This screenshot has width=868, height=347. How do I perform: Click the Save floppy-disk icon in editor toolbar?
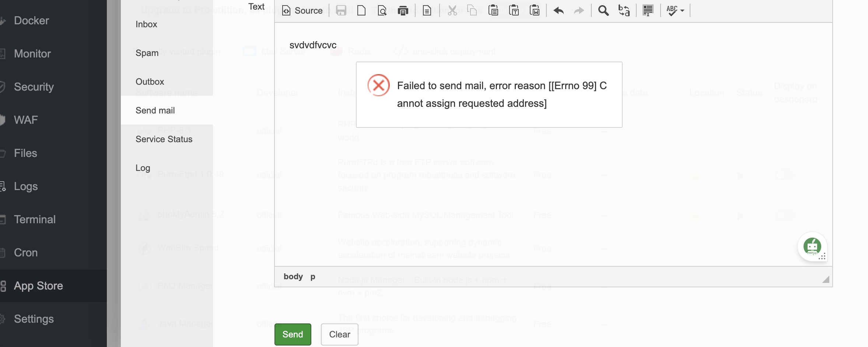(x=341, y=11)
